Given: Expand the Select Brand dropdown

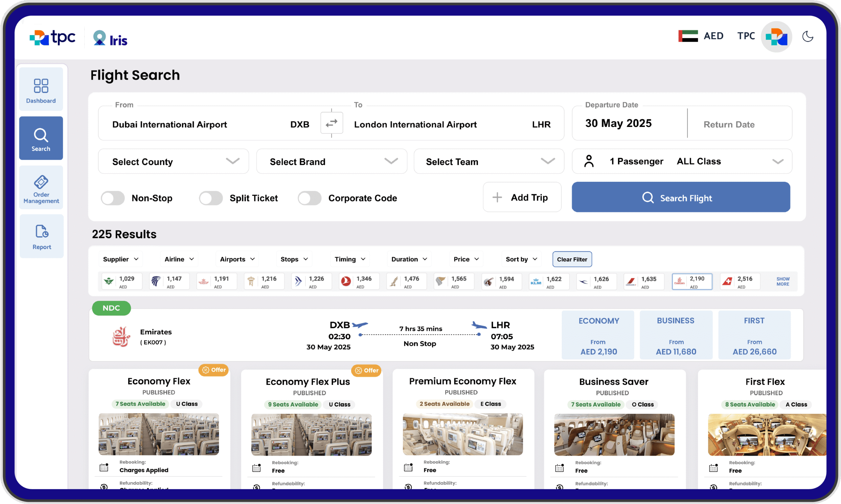Looking at the screenshot, I should 331,161.
